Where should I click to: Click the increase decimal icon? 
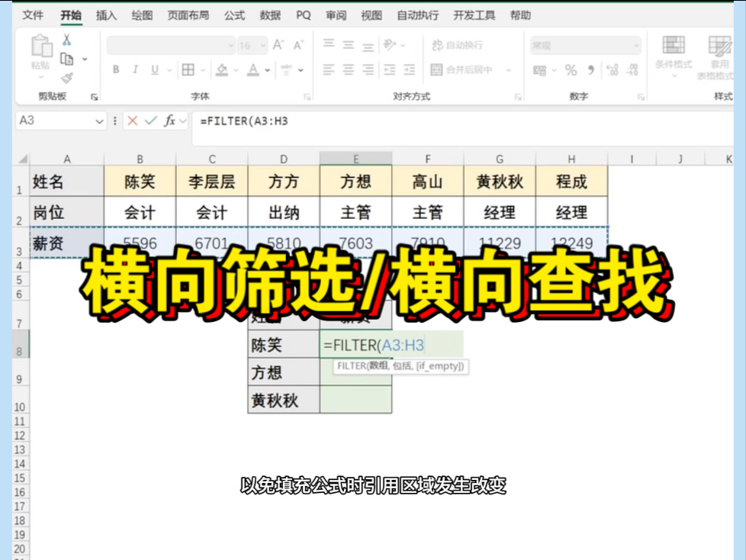point(613,70)
